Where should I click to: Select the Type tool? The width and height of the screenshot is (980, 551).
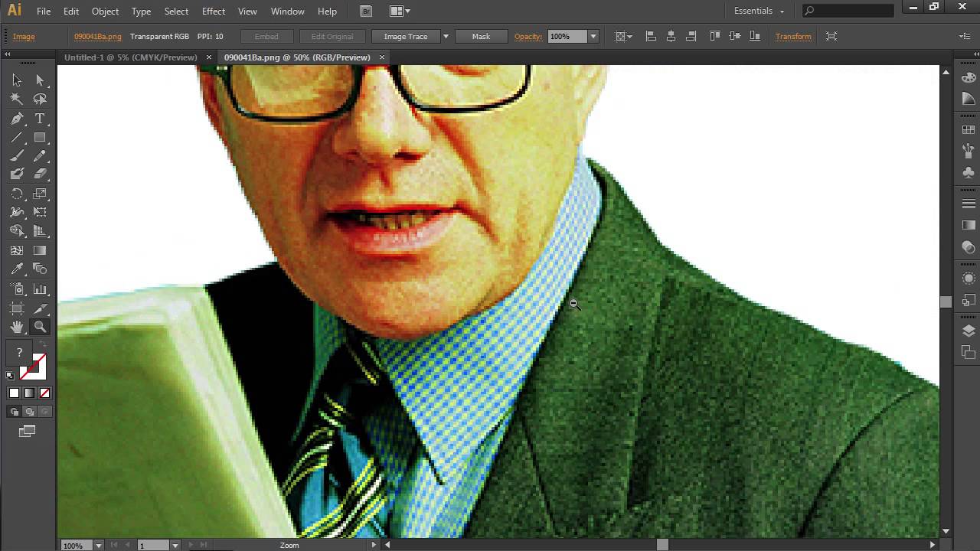click(x=38, y=118)
